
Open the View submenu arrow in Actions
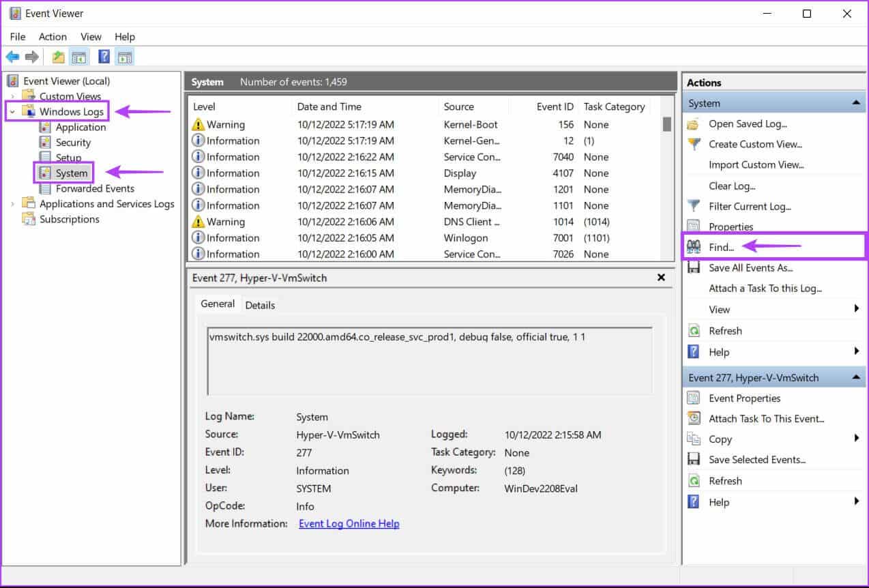tap(857, 309)
